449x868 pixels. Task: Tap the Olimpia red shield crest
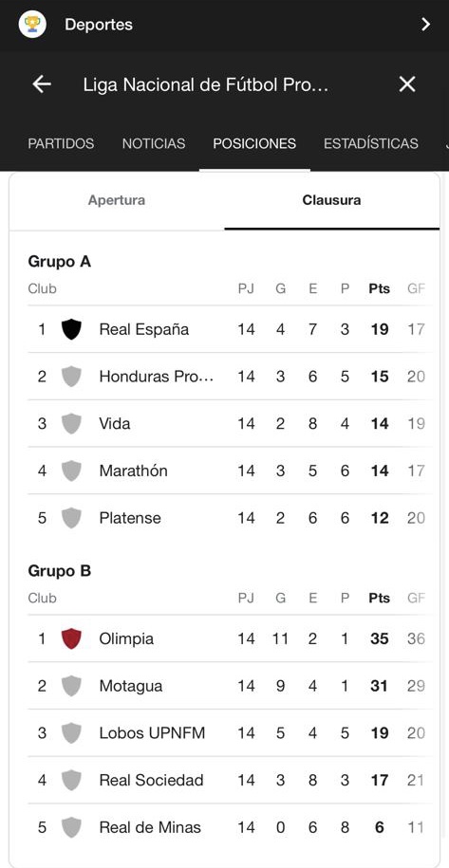tap(71, 638)
